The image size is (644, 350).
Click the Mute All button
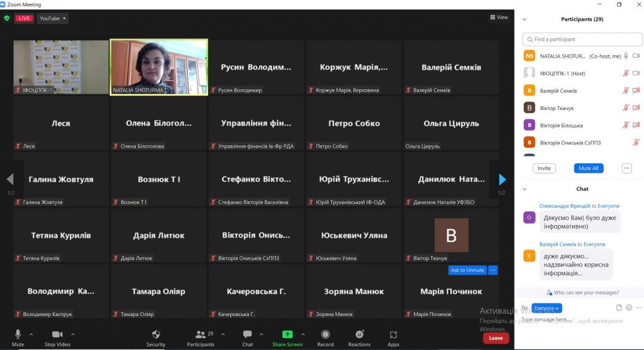point(588,168)
